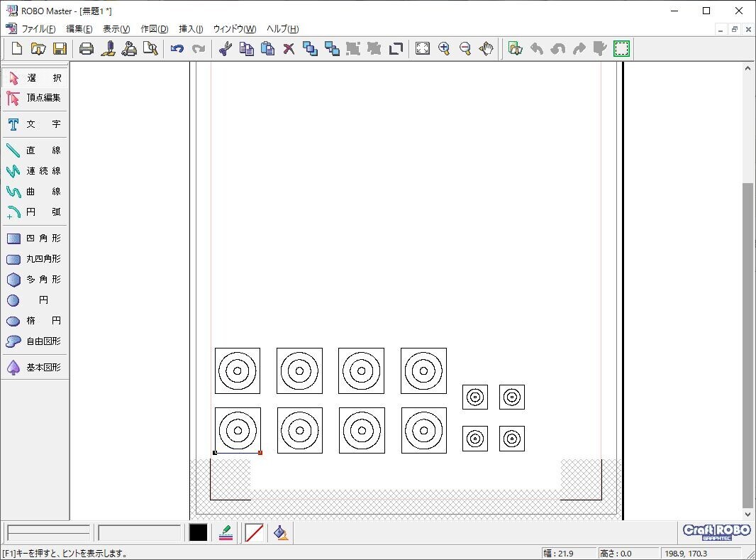
Task: Select the 文字 text tool
Action: 35,124
